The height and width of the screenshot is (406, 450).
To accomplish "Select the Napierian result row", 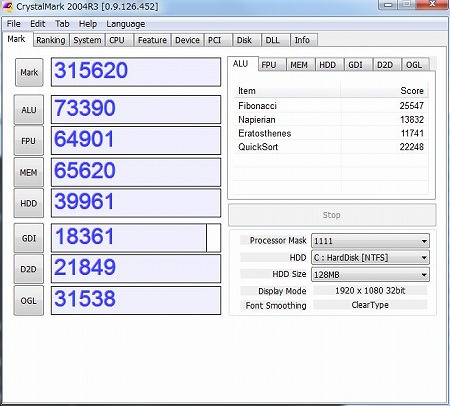I will click(331, 119).
